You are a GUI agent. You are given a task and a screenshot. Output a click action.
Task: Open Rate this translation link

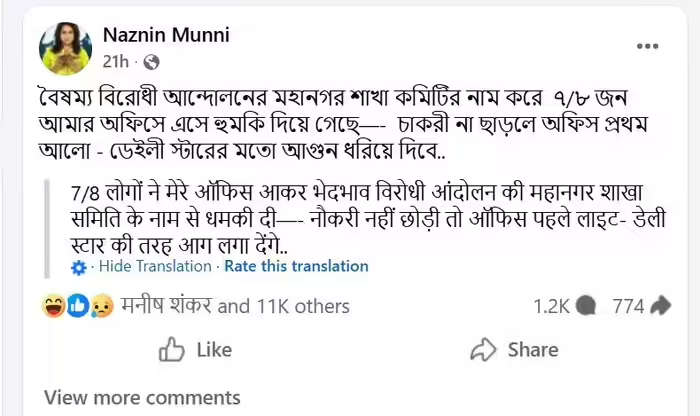click(296, 267)
